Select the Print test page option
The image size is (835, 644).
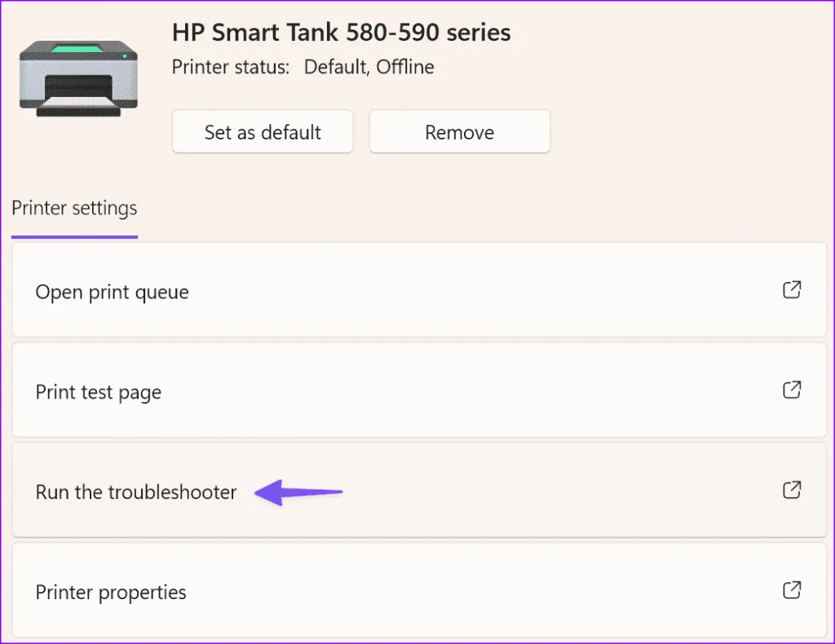(408, 392)
